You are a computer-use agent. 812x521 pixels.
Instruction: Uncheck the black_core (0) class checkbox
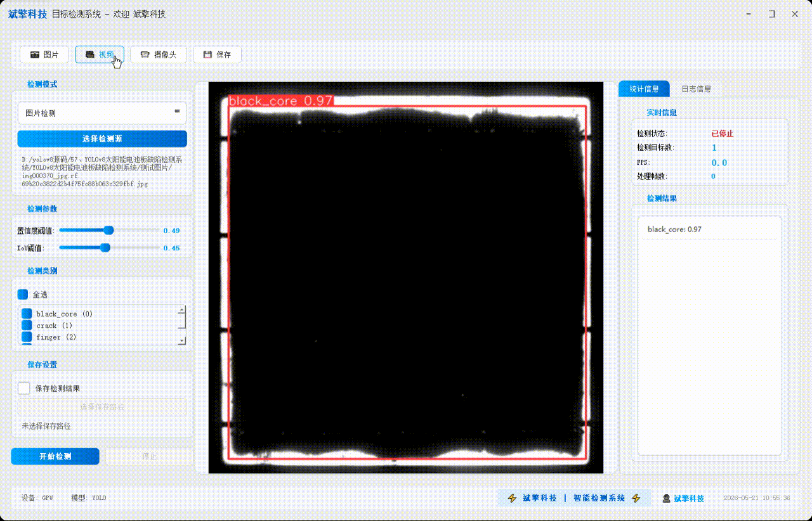tap(27, 314)
